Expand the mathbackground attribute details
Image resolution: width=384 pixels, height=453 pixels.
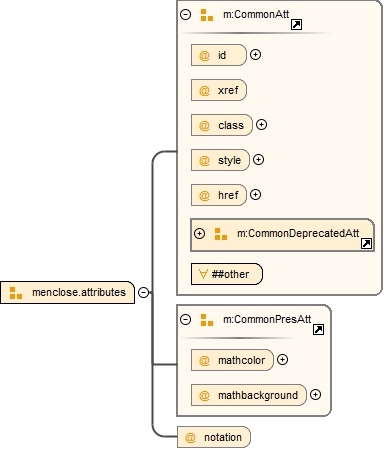point(315,394)
